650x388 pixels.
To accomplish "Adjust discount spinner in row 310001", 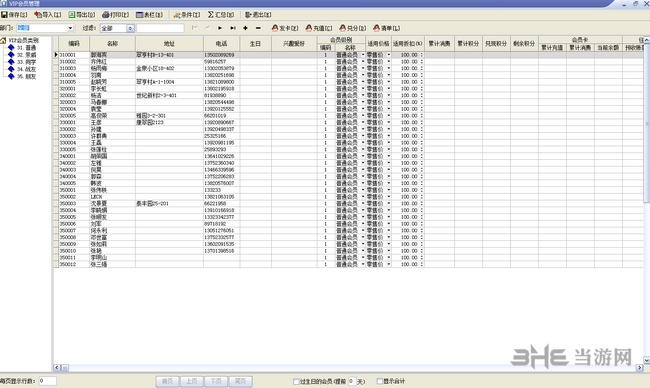I will tap(422, 55).
